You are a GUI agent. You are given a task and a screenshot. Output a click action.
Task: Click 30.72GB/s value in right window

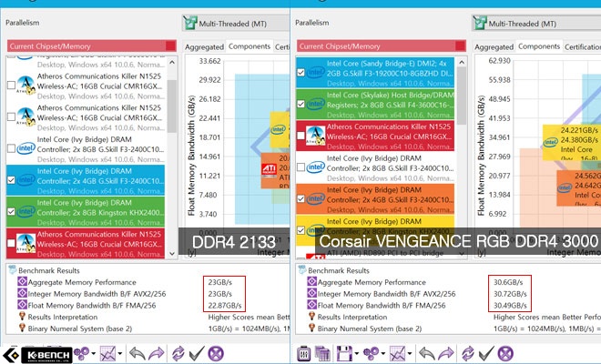point(510,294)
